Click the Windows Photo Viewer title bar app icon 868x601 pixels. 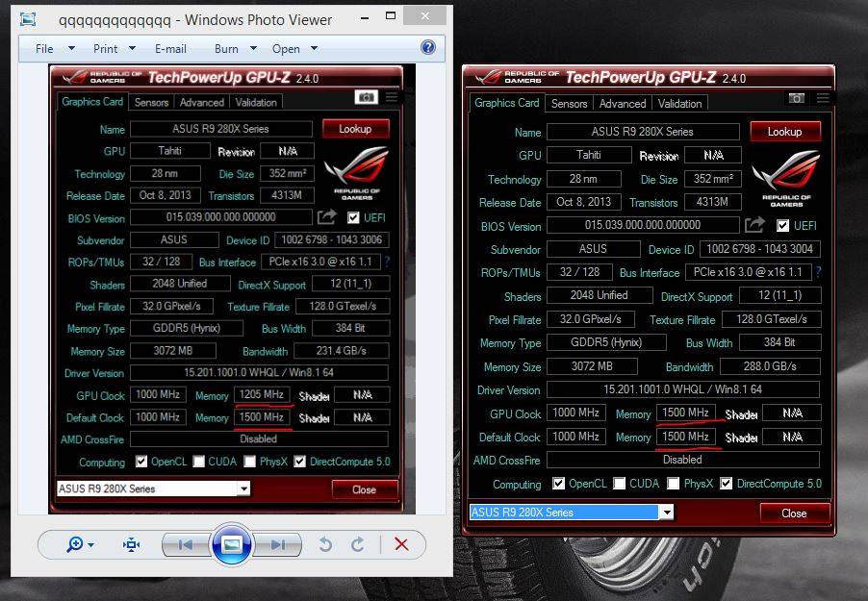point(28,19)
